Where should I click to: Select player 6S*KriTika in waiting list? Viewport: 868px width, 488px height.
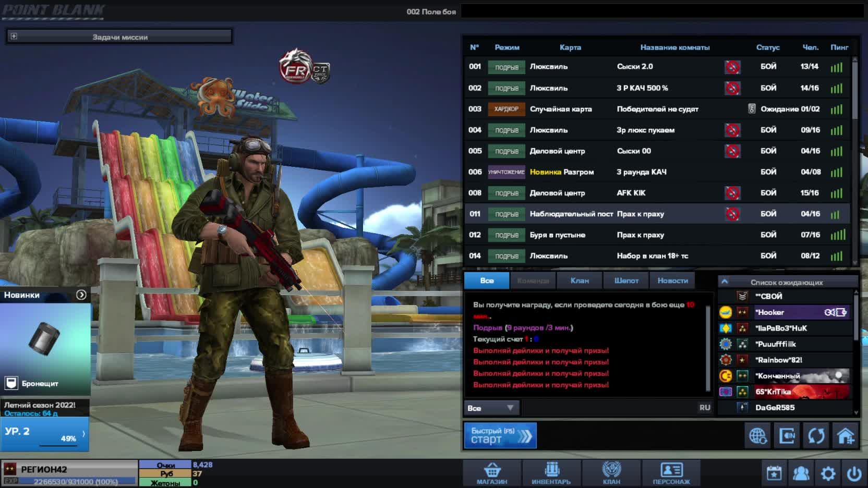click(785, 392)
